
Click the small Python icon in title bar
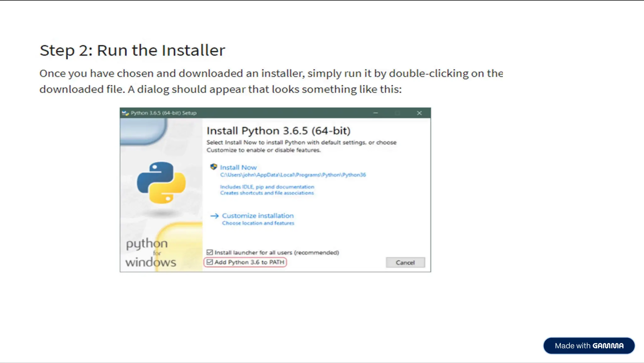tap(125, 113)
